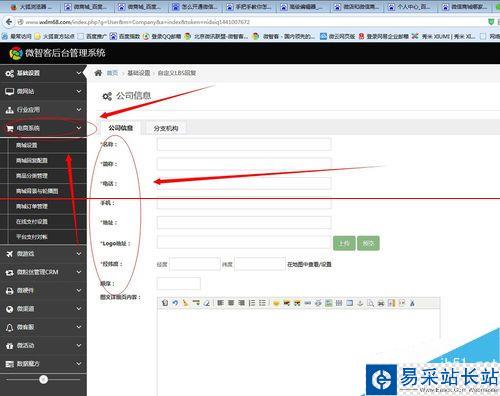
Task: Expand the 微游戏 menu chevron
Action: 79,254
